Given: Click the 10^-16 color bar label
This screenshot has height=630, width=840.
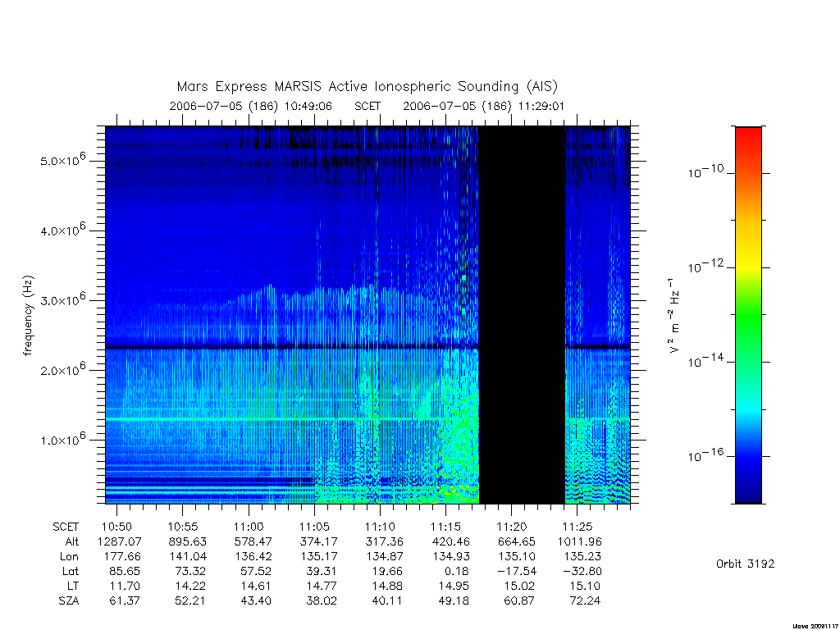Looking at the screenshot, I should tap(705, 455).
